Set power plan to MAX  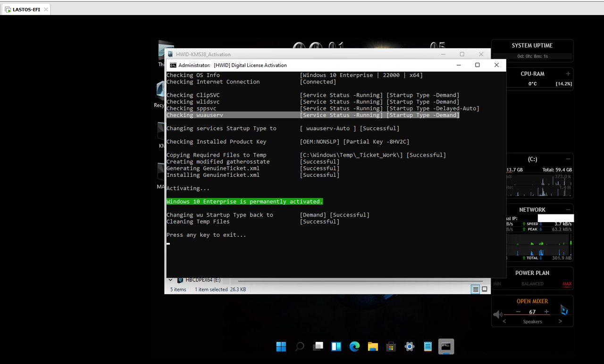tap(567, 284)
